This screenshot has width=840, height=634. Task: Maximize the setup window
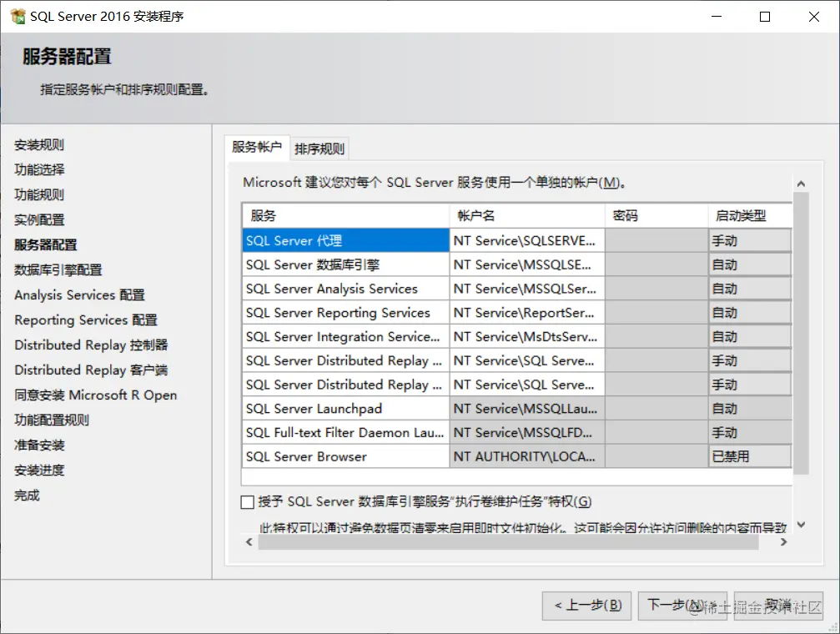click(765, 17)
